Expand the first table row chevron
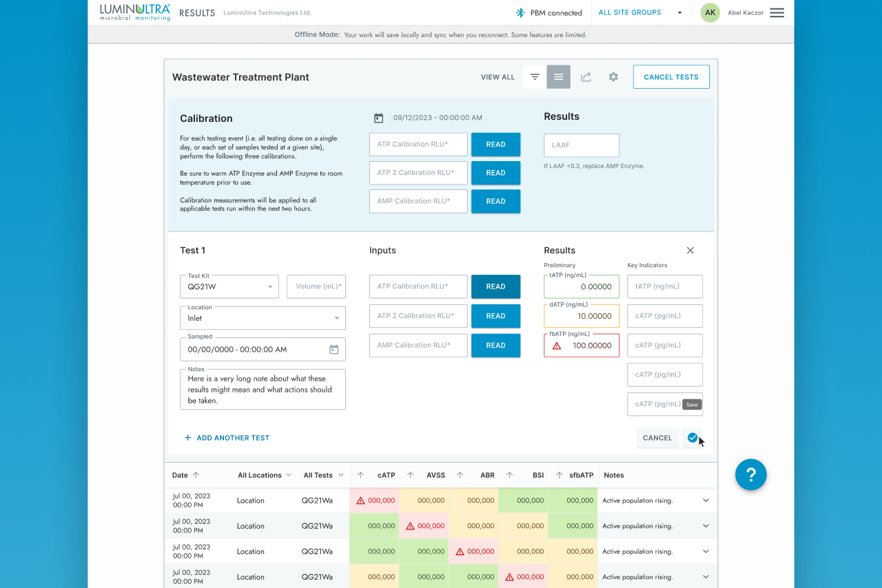This screenshot has width=882, height=588. 706,501
